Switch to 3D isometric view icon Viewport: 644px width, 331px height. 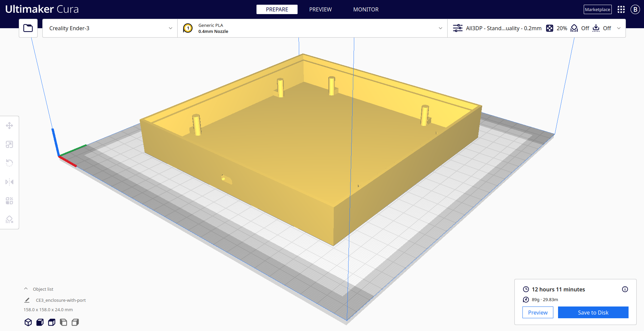(x=28, y=322)
